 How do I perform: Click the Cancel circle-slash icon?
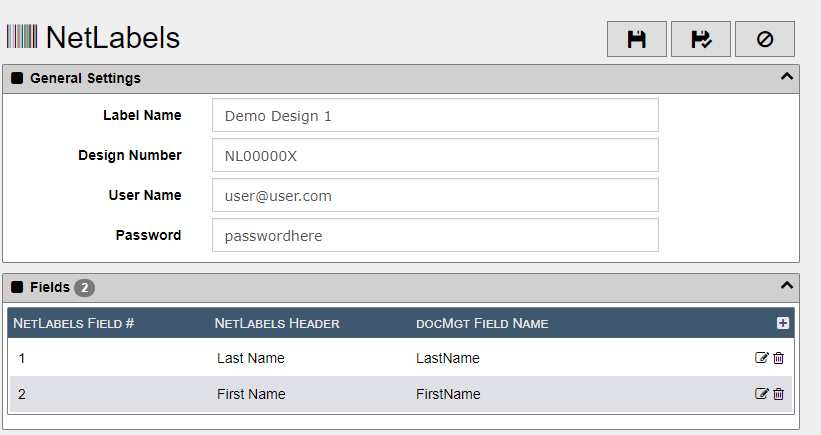(x=765, y=39)
